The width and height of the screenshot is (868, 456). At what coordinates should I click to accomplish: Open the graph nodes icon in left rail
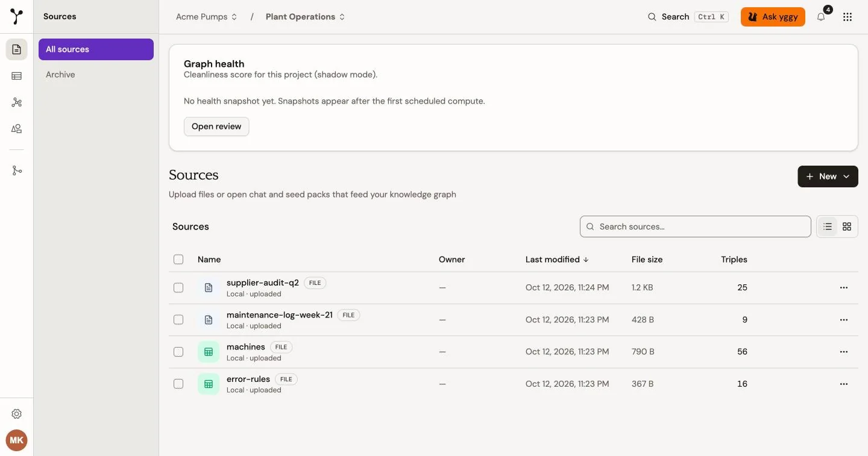pos(17,102)
